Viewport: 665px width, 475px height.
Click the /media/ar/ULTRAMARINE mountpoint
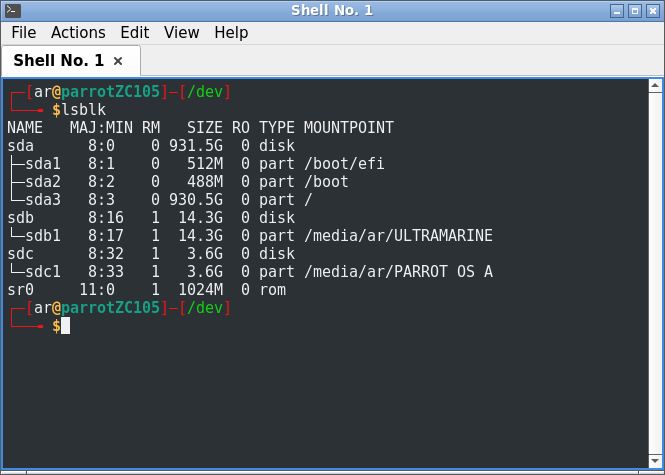coord(398,235)
